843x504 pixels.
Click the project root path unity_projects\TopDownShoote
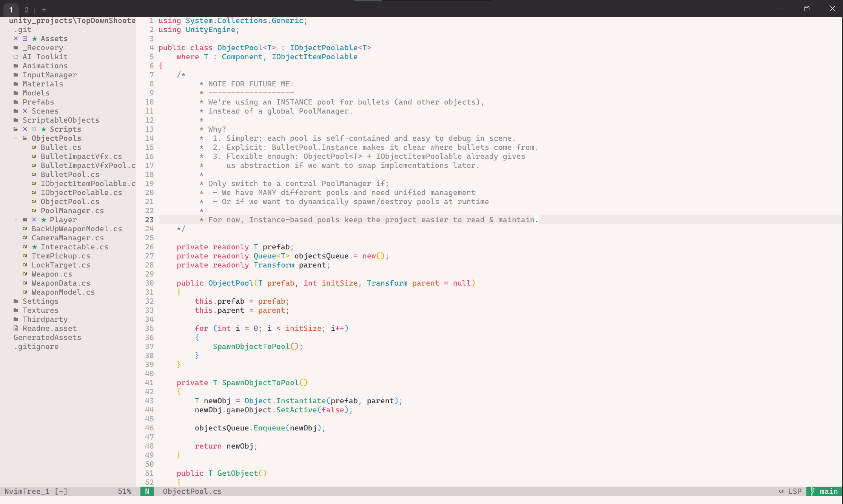click(72, 21)
